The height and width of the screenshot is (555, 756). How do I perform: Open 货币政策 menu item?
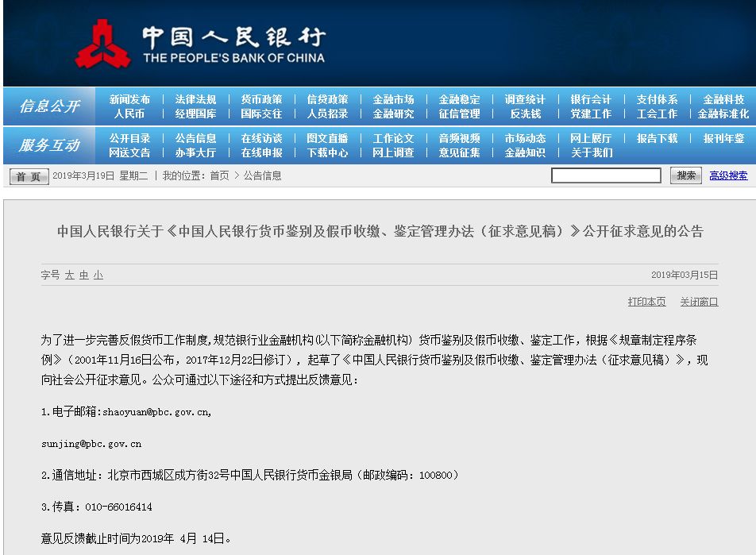[x=261, y=99]
